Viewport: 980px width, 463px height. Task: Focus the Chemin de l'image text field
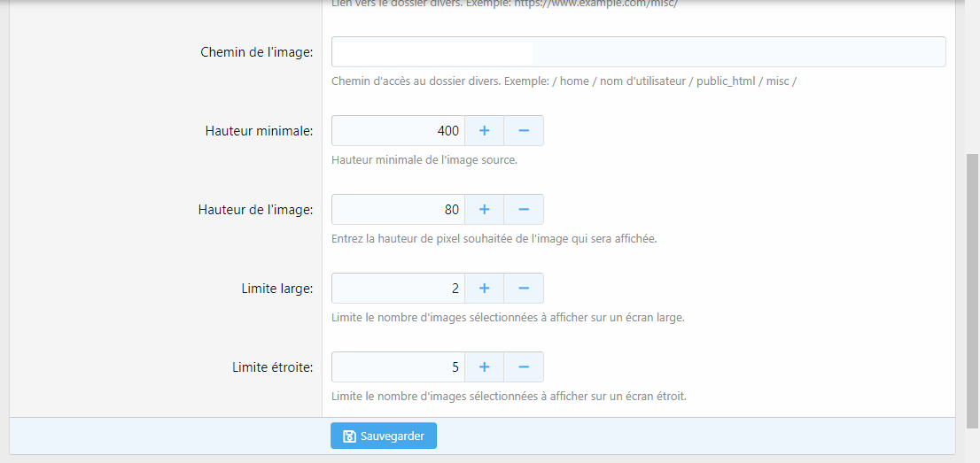point(638,52)
